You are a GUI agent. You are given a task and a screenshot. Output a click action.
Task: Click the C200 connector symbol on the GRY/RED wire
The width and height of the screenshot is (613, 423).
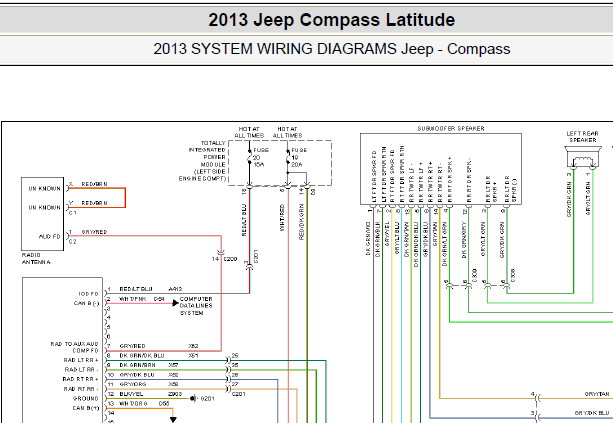point(221,253)
